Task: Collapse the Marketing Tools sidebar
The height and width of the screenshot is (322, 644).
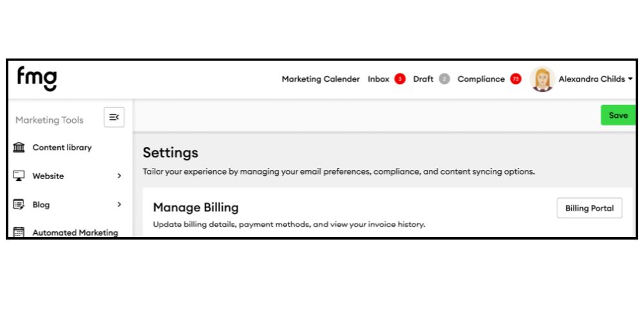Action: click(x=114, y=117)
